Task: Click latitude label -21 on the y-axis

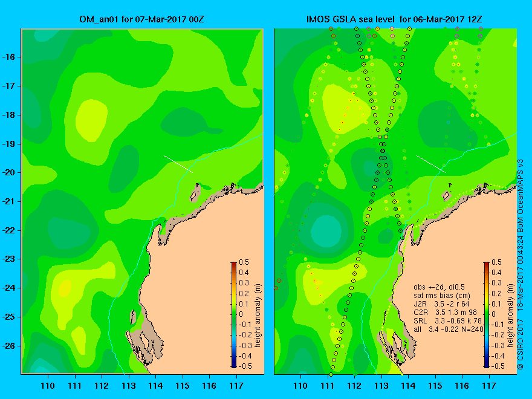Action: 9,201
